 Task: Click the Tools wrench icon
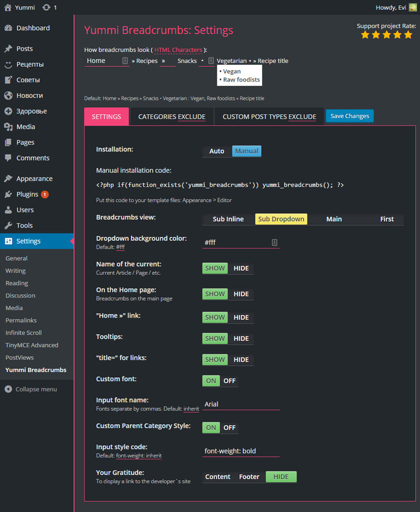[8, 225]
